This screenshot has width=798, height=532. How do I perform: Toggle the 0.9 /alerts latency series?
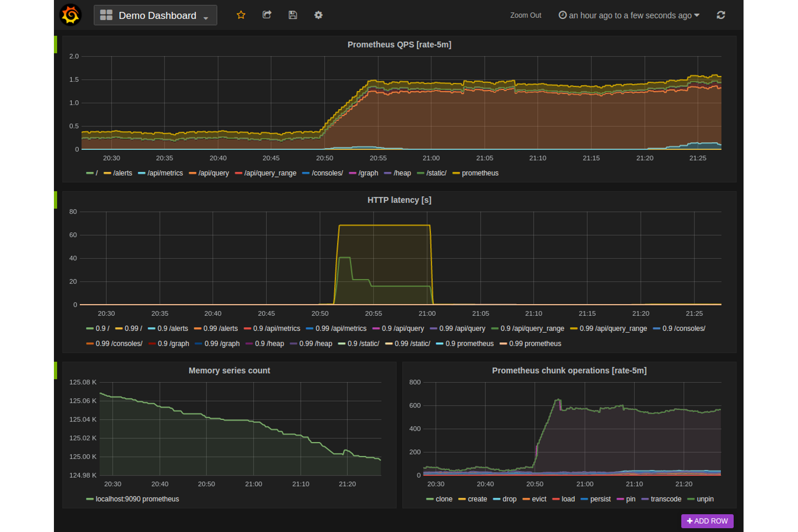(x=173, y=328)
